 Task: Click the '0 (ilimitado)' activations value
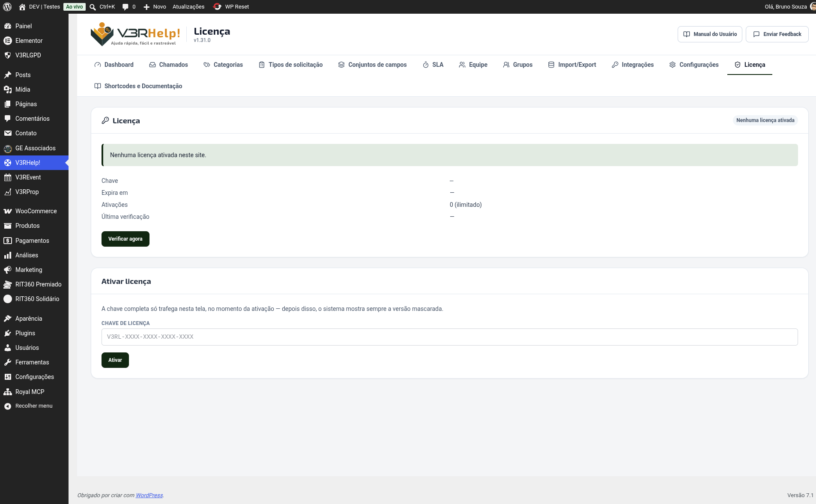pos(466,205)
